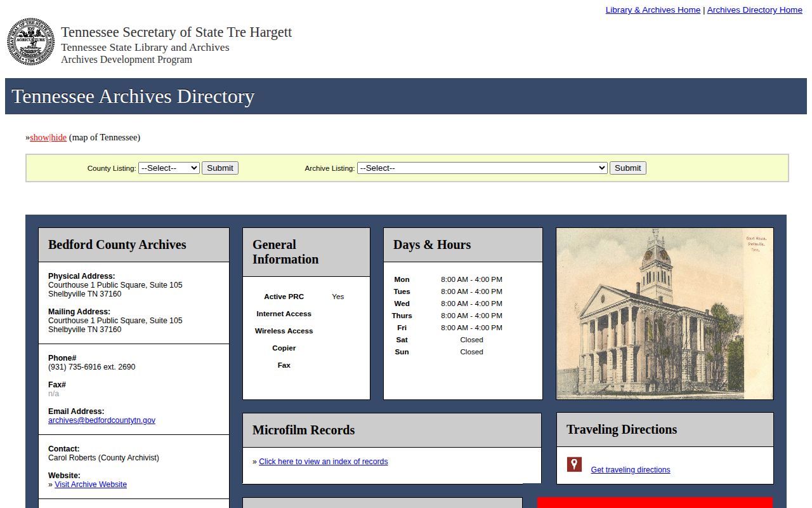The height and width of the screenshot is (508, 812).
Task: Email archives@bedfordcountytn.gov
Action: [101, 420]
